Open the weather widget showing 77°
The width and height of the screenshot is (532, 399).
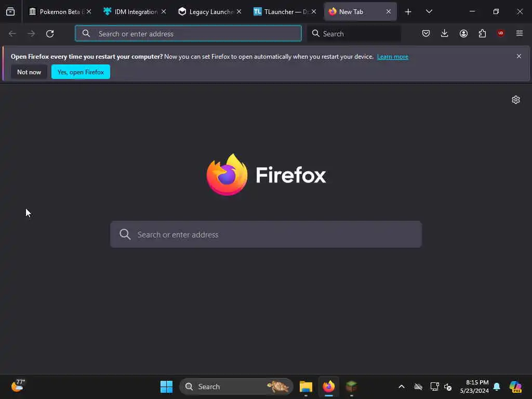(18, 386)
